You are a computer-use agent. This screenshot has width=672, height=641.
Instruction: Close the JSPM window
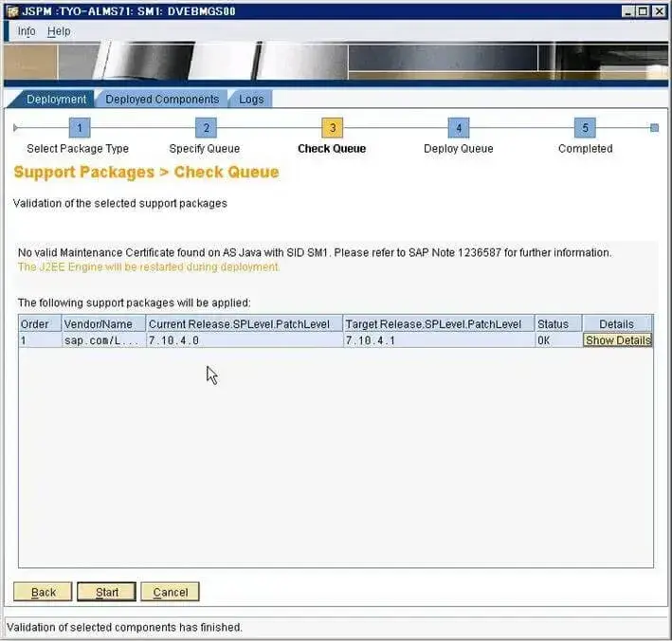(659, 11)
